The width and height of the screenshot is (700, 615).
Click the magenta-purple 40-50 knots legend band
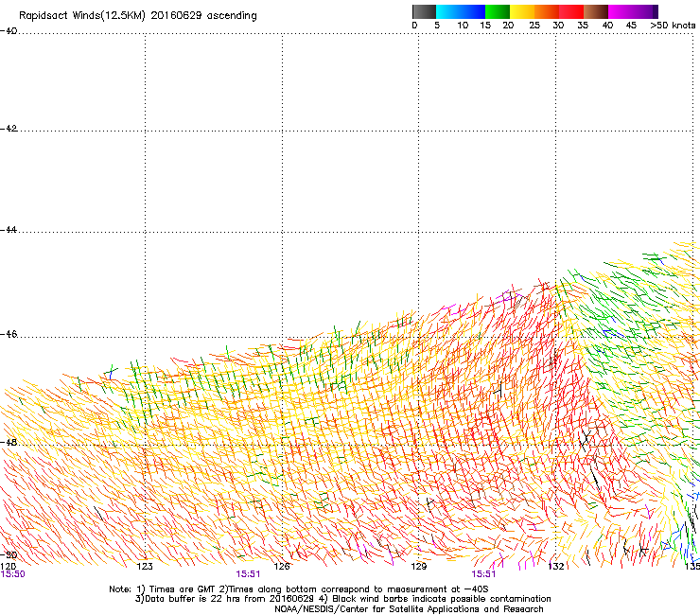point(633,11)
